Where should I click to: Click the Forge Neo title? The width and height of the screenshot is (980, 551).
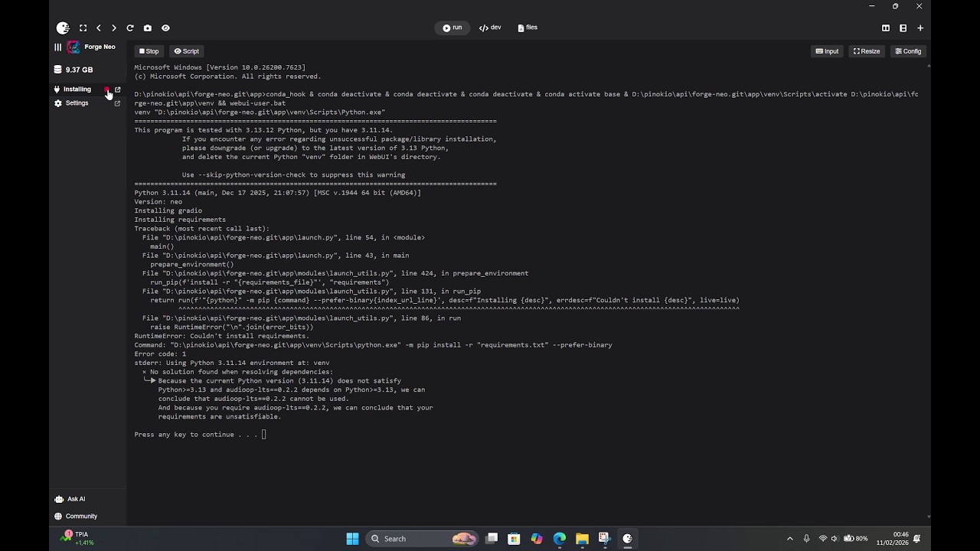(100, 47)
